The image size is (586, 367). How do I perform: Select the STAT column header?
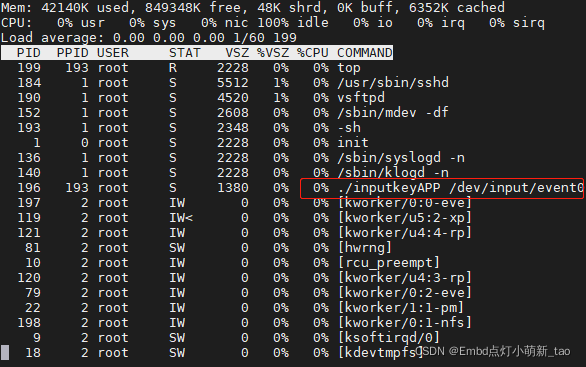185,53
